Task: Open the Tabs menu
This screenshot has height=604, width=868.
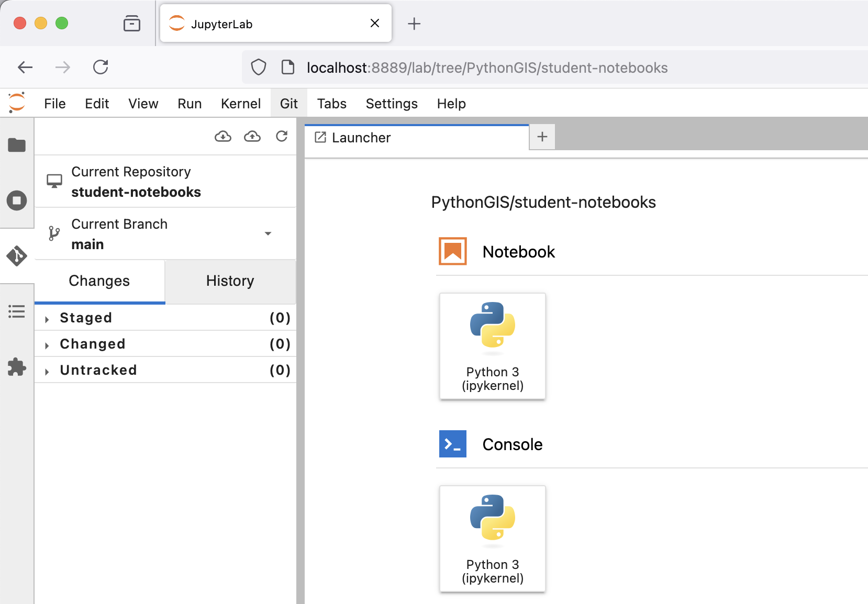Action: pos(332,104)
